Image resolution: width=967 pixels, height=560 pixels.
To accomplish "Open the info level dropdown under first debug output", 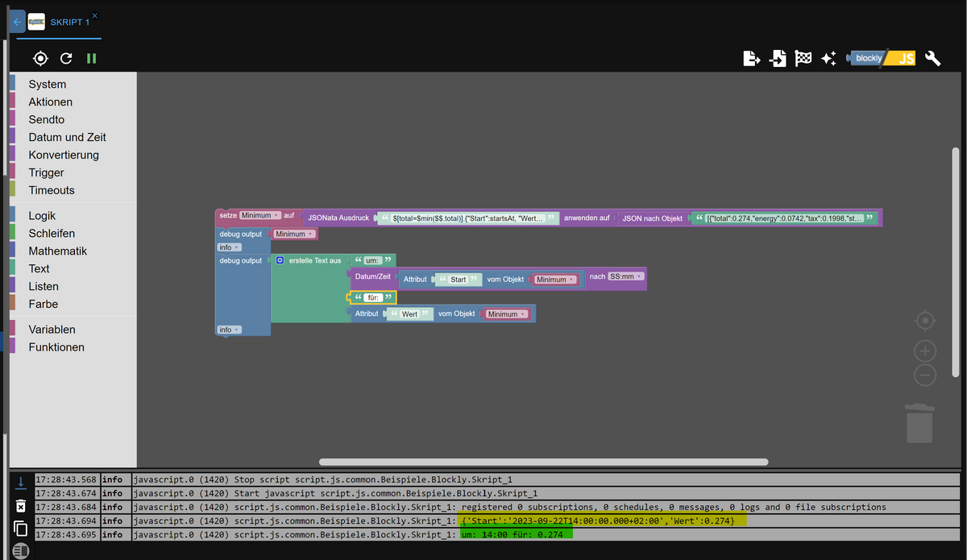I will click(230, 247).
